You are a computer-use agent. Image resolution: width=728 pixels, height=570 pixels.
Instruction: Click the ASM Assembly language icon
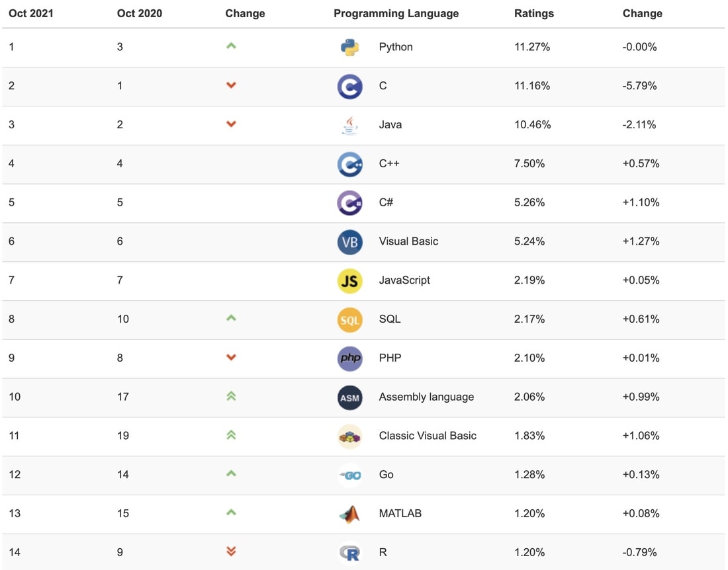pos(349,397)
